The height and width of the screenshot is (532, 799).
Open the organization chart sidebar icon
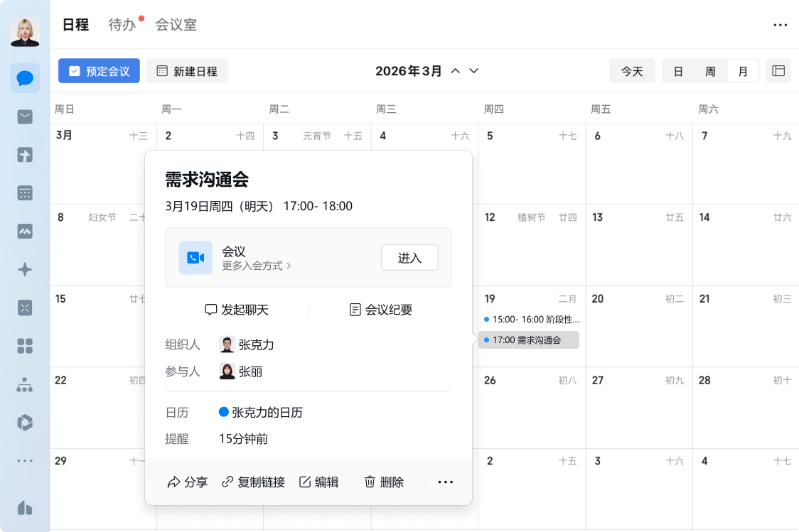(25, 385)
